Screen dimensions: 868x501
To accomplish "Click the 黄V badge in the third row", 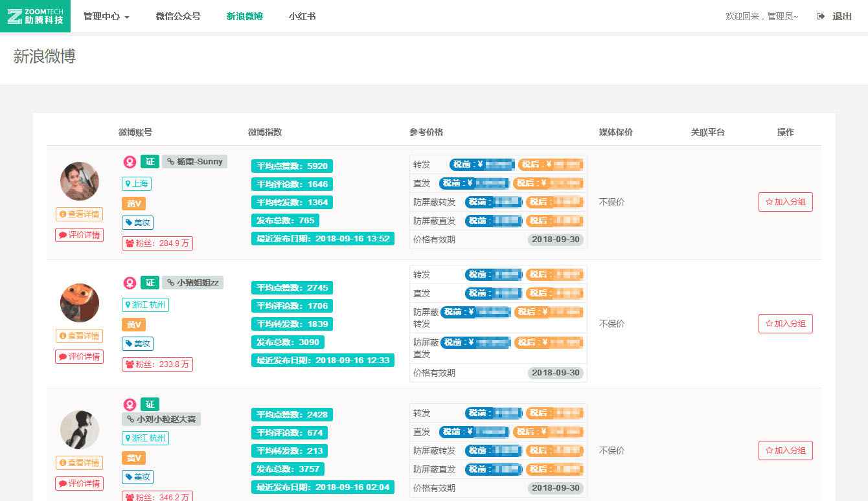I will pos(134,458).
